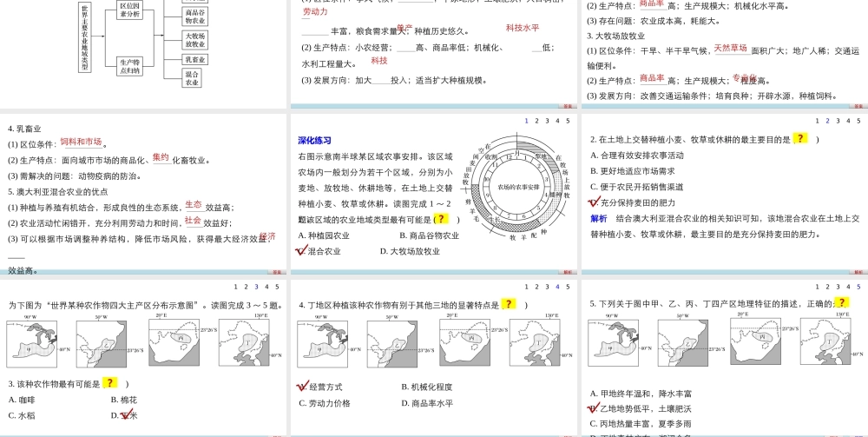The image size is (868, 437).
Task: Click the 乳畜业 box in the diagram
Action: [x=194, y=59]
